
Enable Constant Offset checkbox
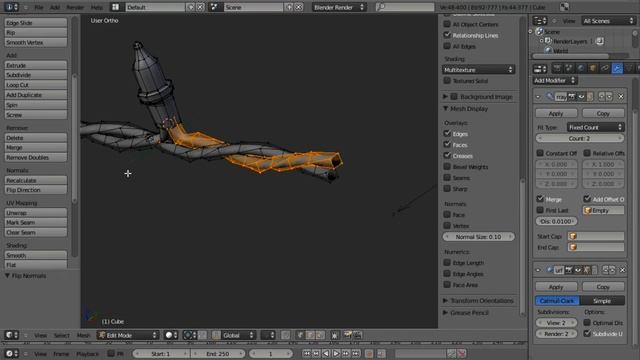[x=540, y=153]
